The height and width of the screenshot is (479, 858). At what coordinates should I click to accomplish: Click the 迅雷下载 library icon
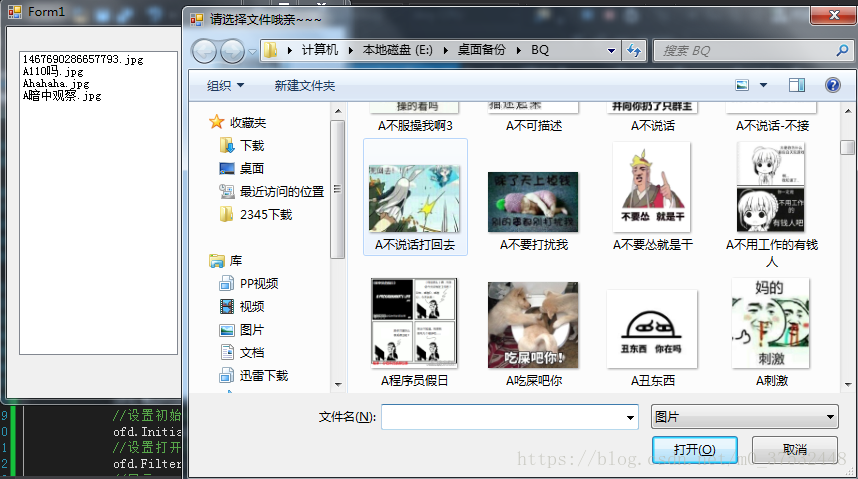(x=227, y=376)
